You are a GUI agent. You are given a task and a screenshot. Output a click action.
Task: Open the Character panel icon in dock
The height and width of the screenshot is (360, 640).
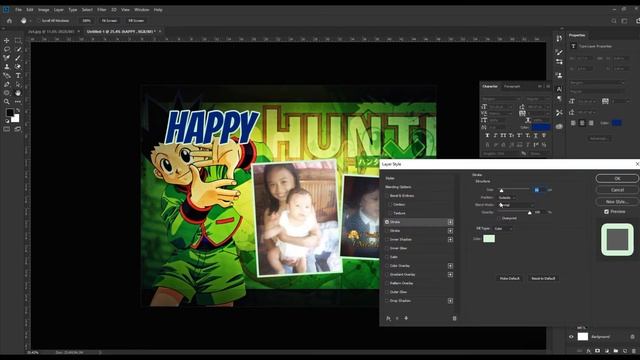tap(559, 89)
